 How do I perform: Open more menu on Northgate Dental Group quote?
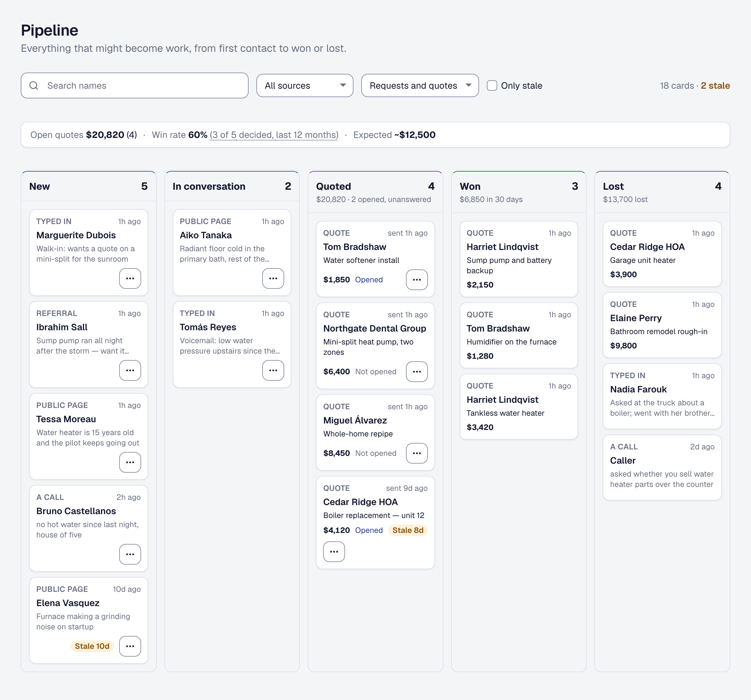pyautogui.click(x=417, y=372)
